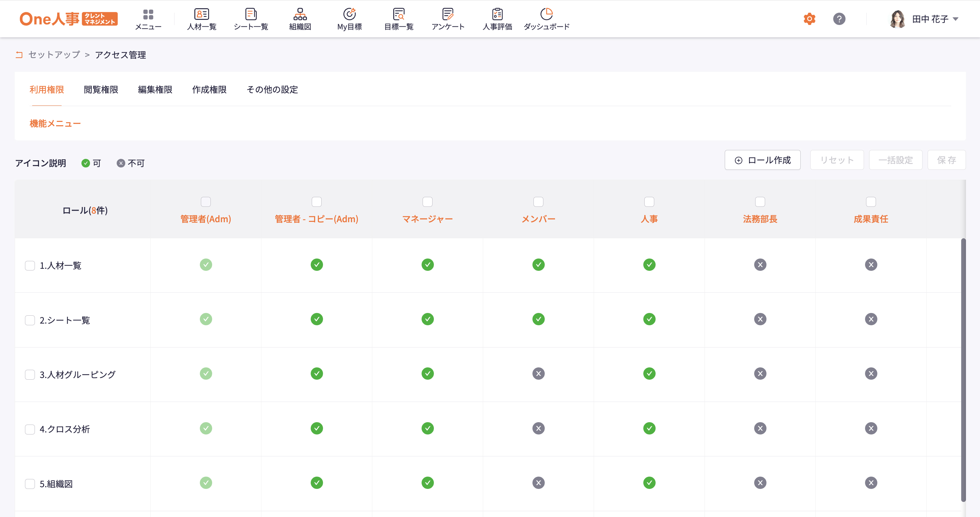Open the その他の設定 tab
The image size is (980, 517).
(272, 89)
